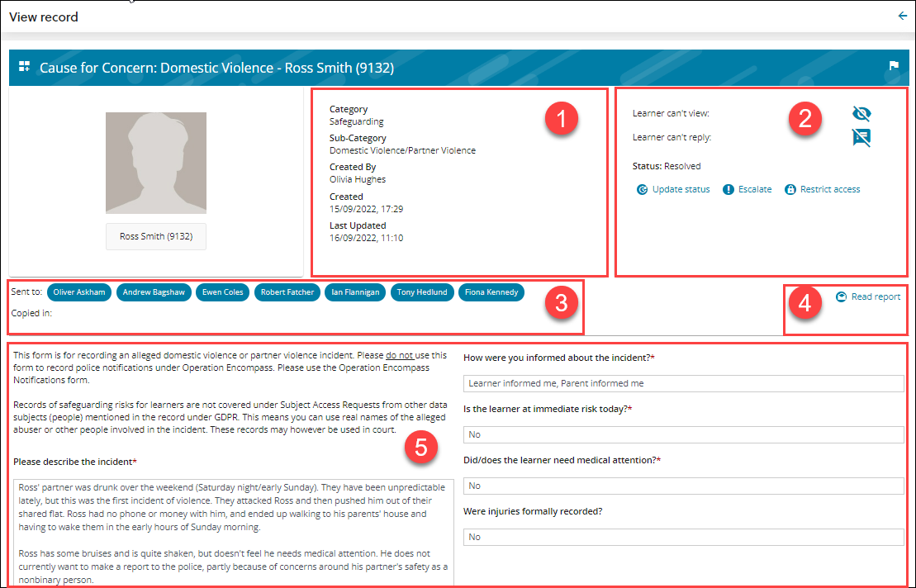This screenshot has width=916, height=588.
Task: Click the grid icon beside Cause for Concern title
Action: pyautogui.click(x=25, y=67)
